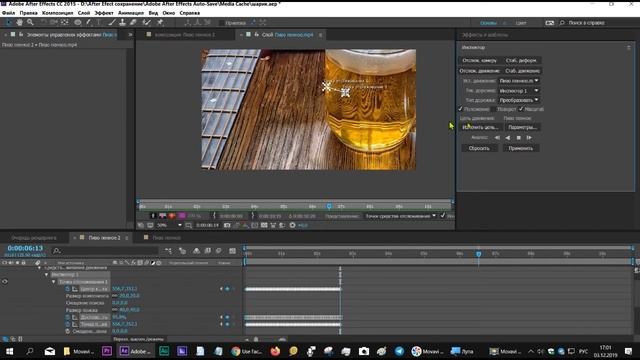
Task: Click the layer viewer time ruler playhead
Action: point(329,206)
